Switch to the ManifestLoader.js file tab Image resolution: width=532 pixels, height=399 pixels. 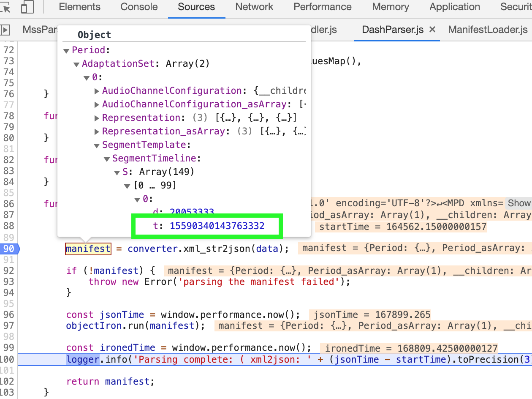click(488, 30)
